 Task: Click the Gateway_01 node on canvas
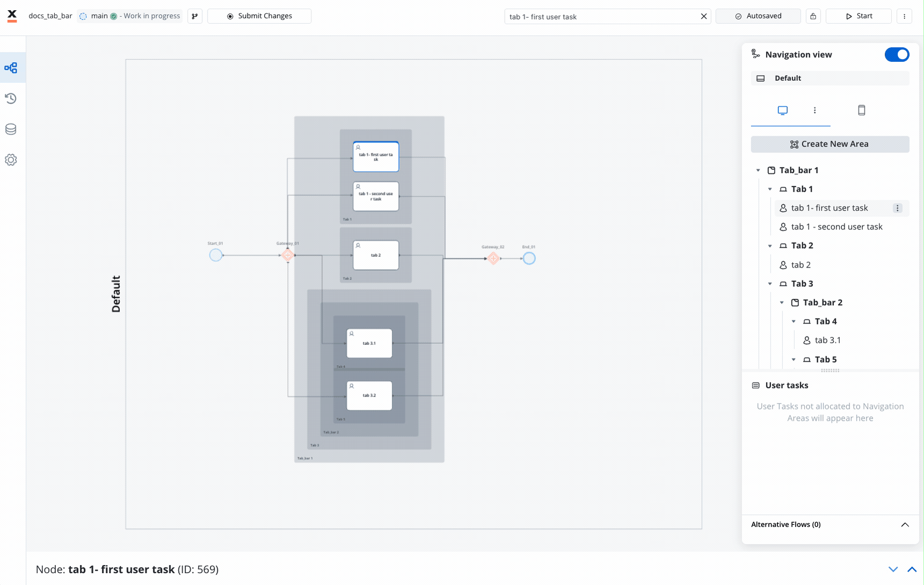pos(288,255)
